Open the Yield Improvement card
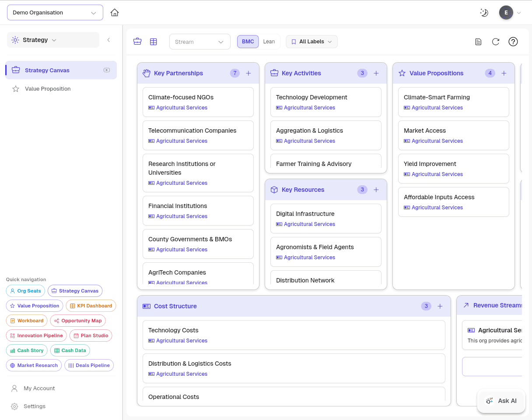Image resolution: width=532 pixels, height=420 pixels. pos(454,169)
